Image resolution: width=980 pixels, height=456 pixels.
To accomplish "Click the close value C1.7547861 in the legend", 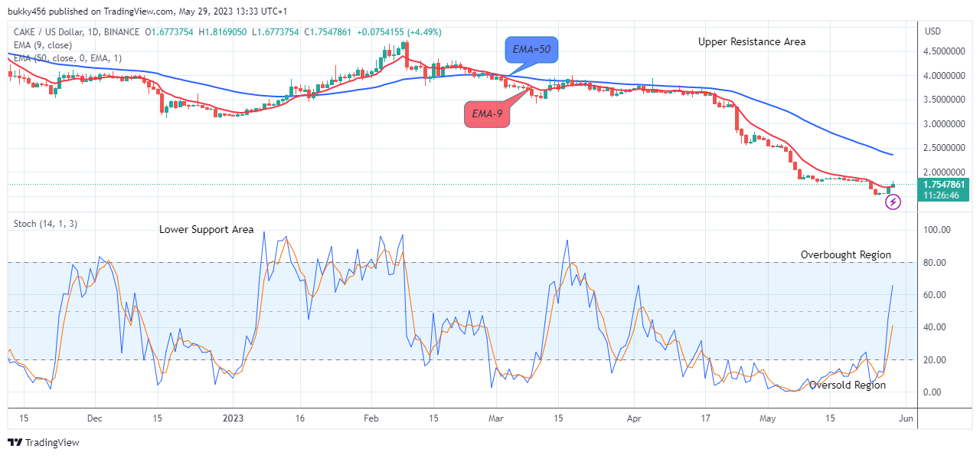I will (x=329, y=32).
